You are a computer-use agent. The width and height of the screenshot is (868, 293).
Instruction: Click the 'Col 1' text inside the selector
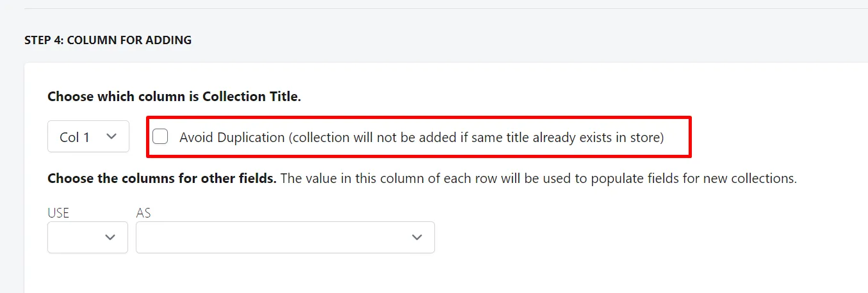75,137
